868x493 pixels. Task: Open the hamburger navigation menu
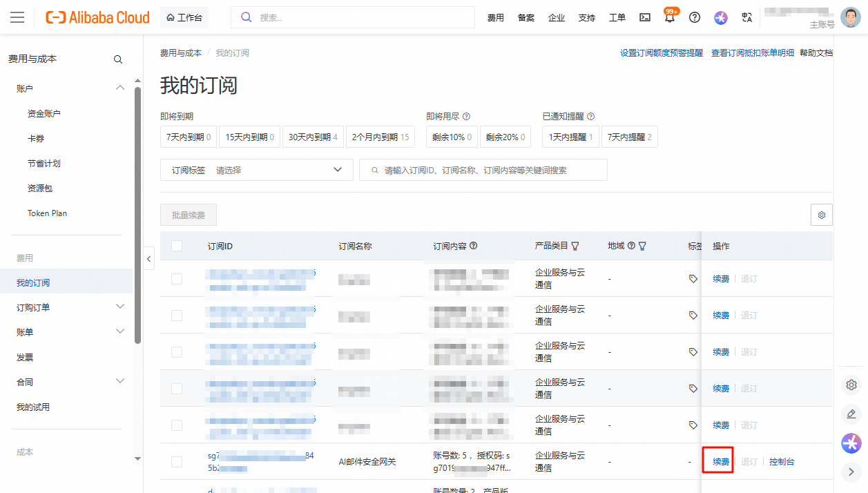point(17,17)
